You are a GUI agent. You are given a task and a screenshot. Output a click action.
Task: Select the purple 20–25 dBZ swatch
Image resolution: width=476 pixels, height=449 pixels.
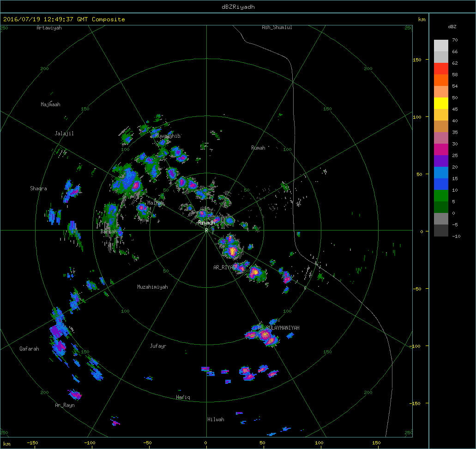(441, 161)
